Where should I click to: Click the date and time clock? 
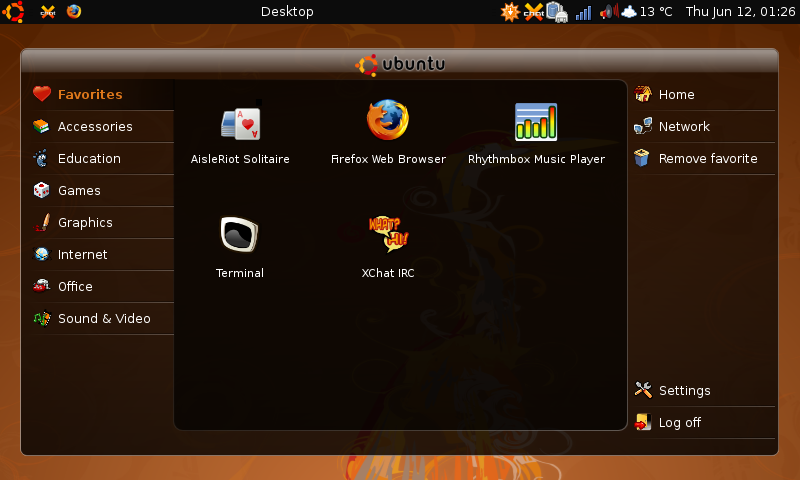tap(739, 12)
